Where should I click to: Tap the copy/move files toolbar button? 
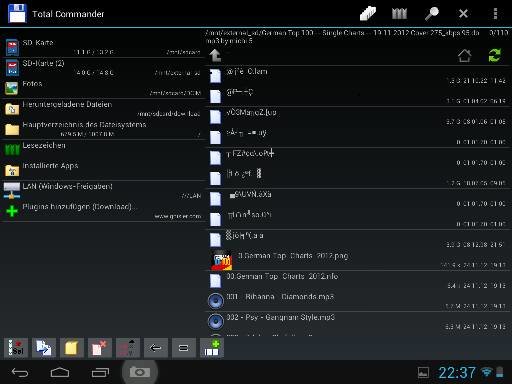(44, 348)
